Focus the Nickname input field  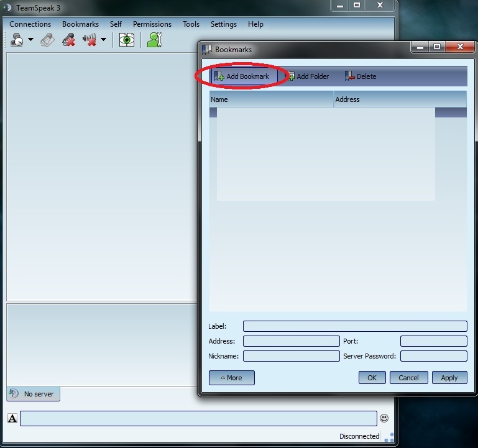click(291, 356)
